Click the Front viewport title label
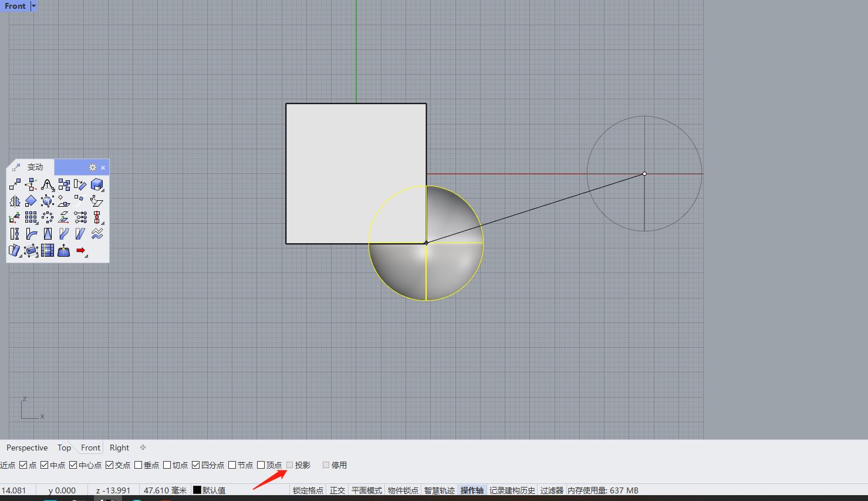Viewport: 868px width, 501px height. pos(15,6)
